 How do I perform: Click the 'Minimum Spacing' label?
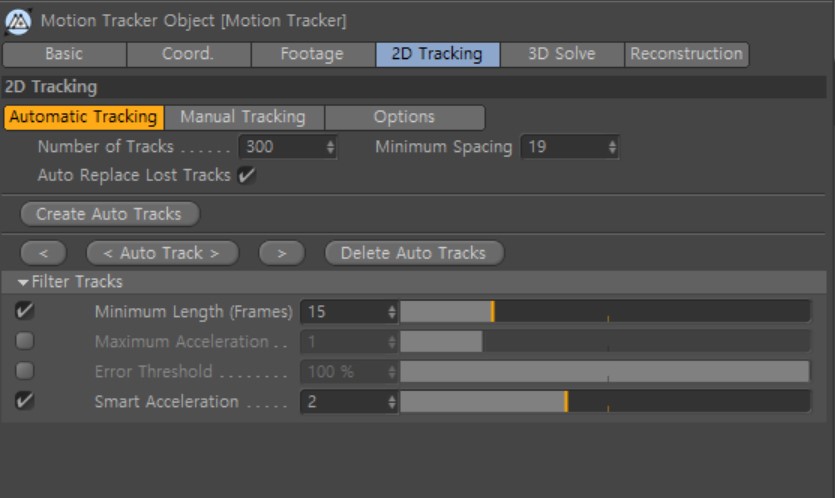pyautogui.click(x=444, y=147)
